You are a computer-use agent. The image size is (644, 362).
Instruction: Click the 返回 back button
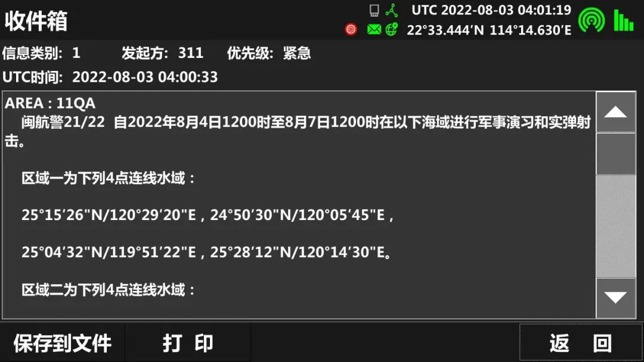[581, 343]
